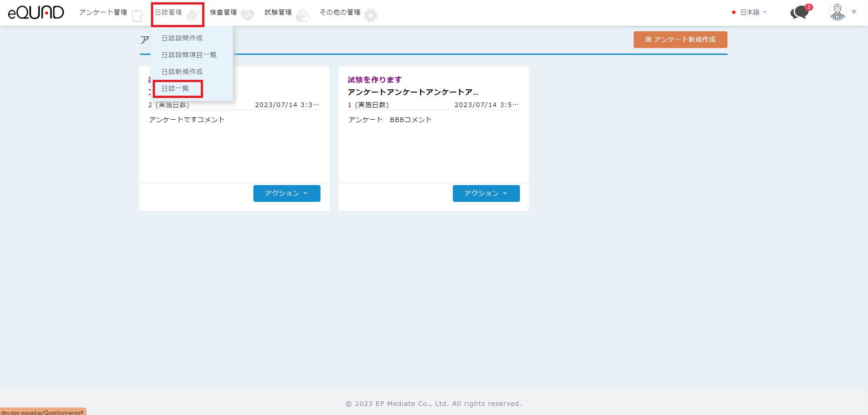This screenshot has width=868, height=415.
Task: Click the questionnaire clipboard icon
Action: [x=137, y=15]
